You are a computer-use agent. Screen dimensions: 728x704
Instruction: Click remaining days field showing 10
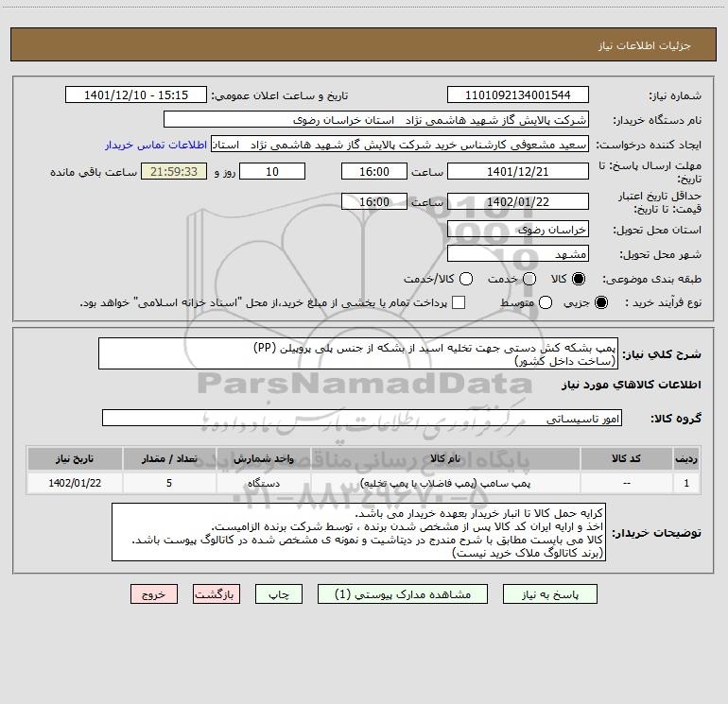[x=272, y=172]
